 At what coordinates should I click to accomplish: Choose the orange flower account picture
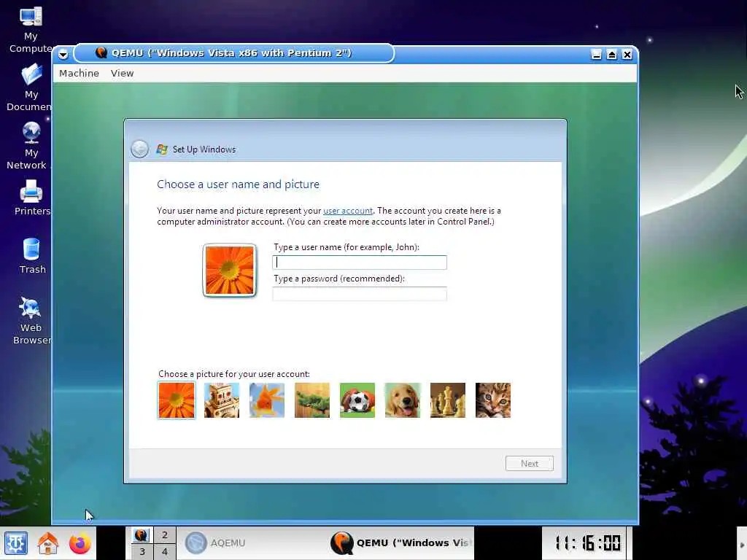coord(177,400)
